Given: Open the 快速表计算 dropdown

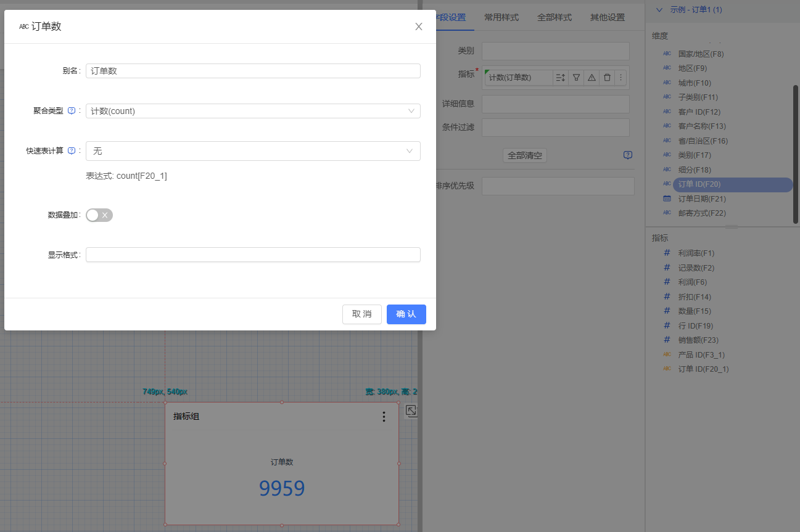Looking at the screenshot, I should tap(253, 151).
